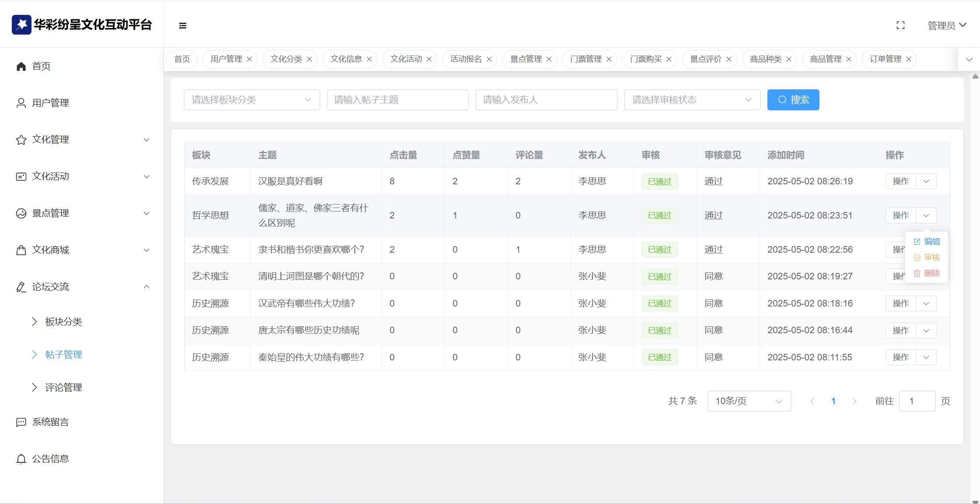Close the 订单管理 tab

(909, 59)
